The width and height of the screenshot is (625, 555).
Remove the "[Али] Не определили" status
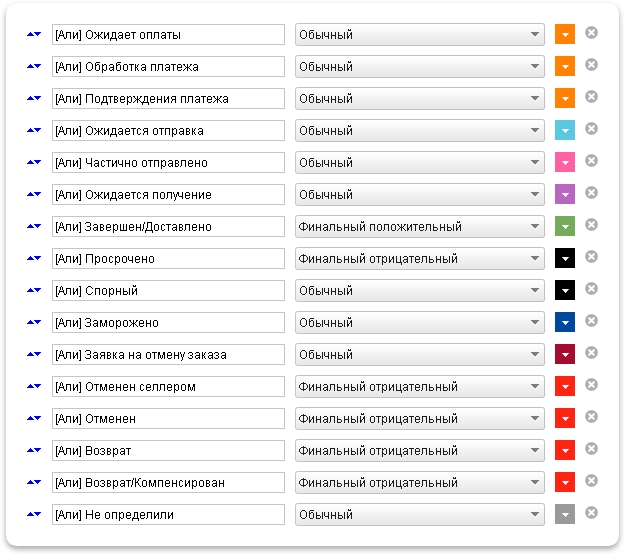tap(591, 513)
